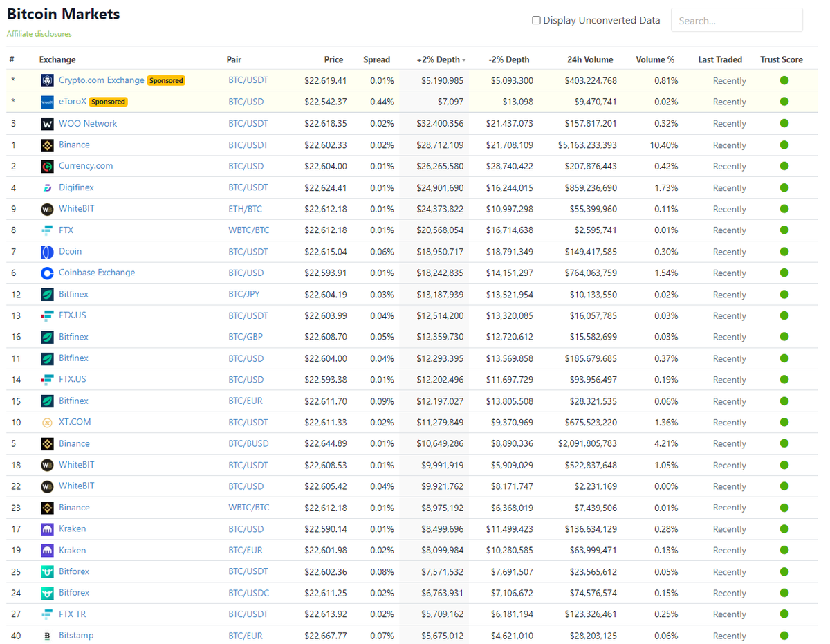Sort table by Pair column header
The image size is (830, 644).
[x=234, y=59]
